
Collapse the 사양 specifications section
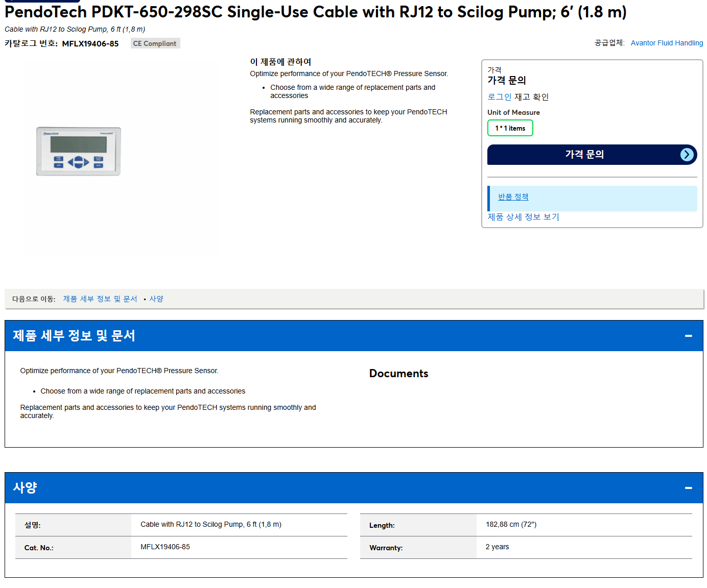[x=688, y=488]
